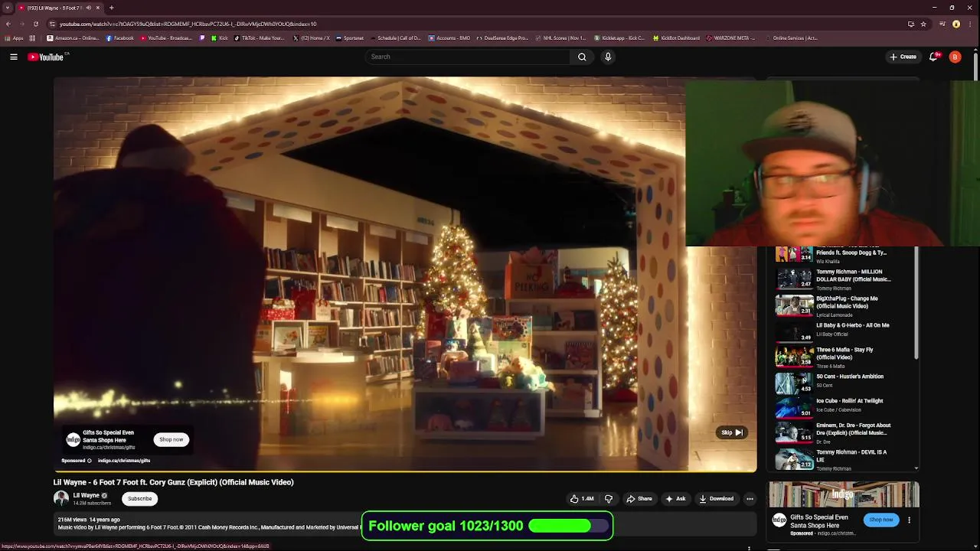The height and width of the screenshot is (551, 980).
Task: Play Three 6 Mafia Stay Fly thumbnail
Action: point(794,356)
